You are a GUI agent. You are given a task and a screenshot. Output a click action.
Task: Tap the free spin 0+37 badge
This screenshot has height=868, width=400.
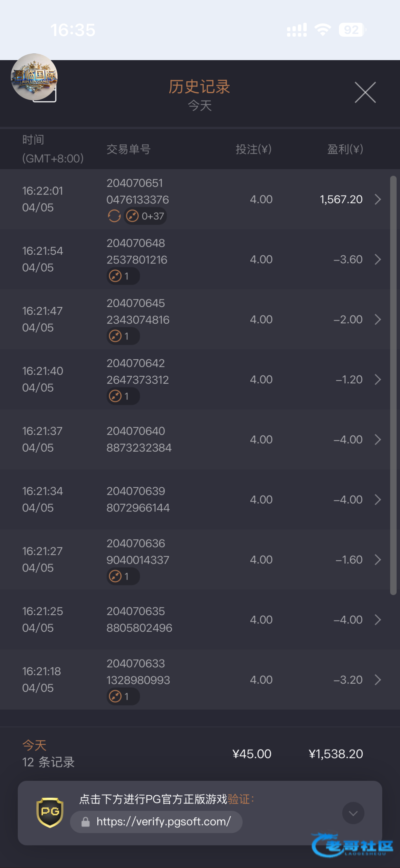click(x=146, y=216)
